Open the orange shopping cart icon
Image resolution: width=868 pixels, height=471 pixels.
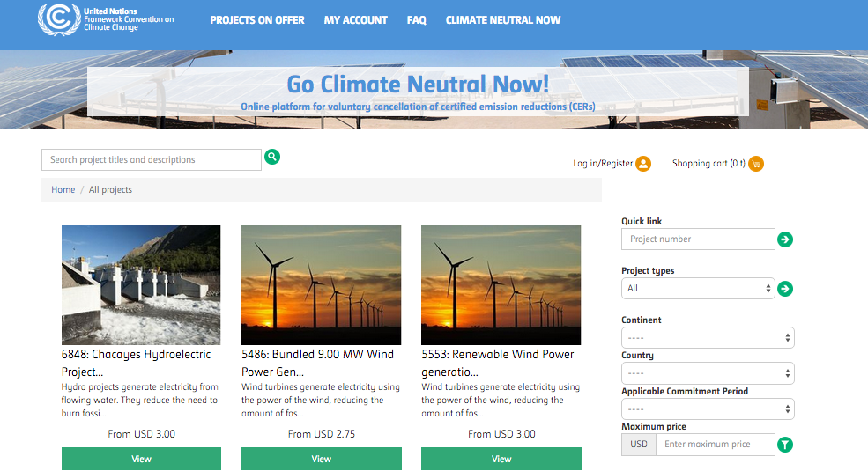point(756,163)
